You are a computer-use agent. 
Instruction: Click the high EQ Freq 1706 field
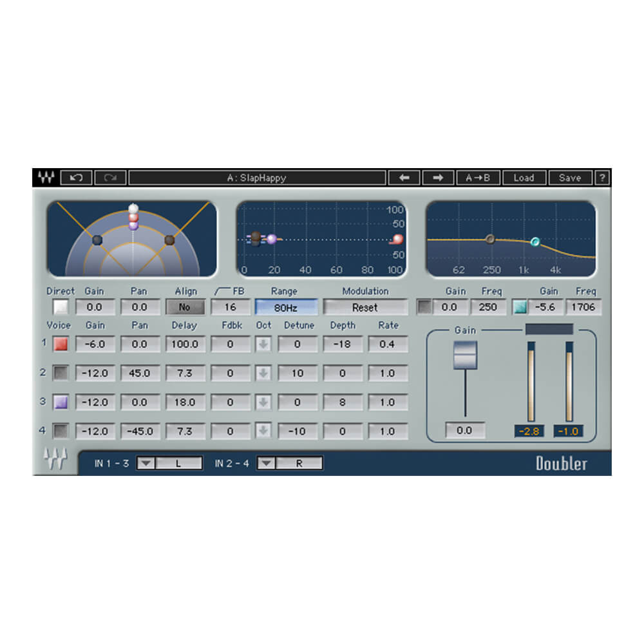583,307
